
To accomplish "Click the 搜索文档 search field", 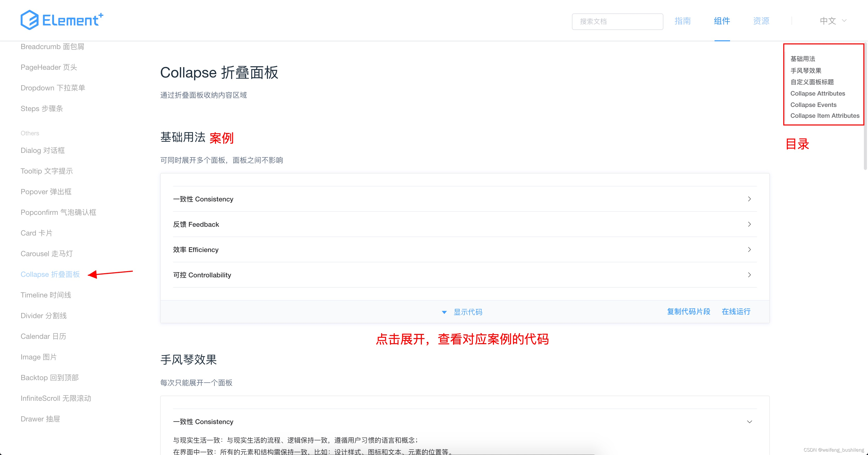I will coord(617,21).
